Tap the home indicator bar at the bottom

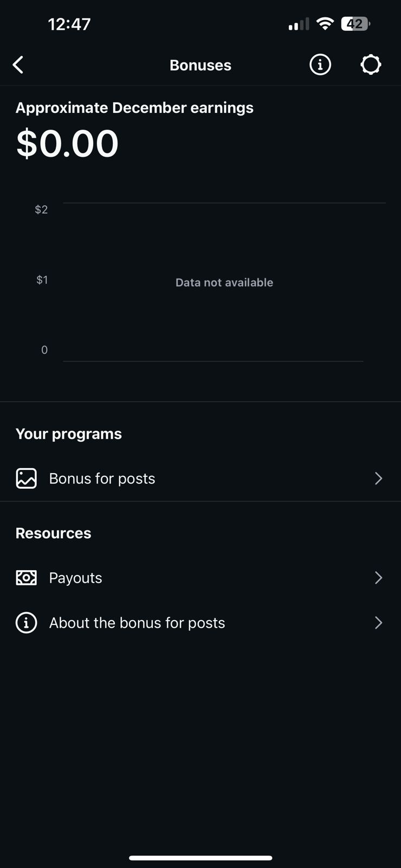[200, 858]
